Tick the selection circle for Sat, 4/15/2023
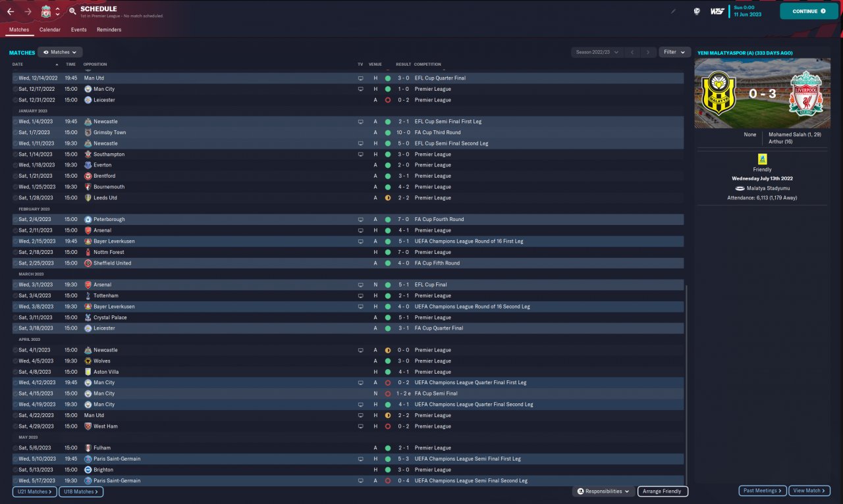The image size is (843, 504). point(15,393)
